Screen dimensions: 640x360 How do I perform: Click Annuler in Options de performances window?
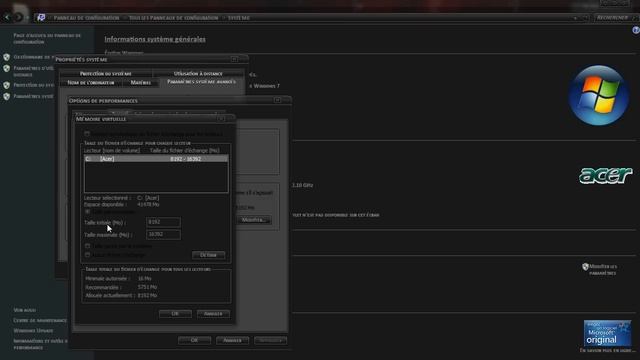point(232,340)
